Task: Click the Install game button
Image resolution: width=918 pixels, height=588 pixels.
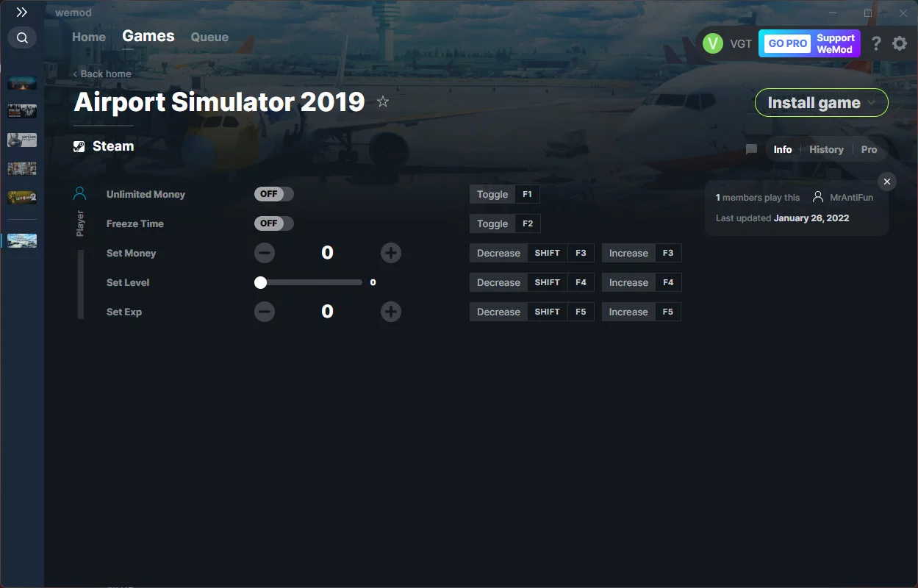Action: pos(822,103)
